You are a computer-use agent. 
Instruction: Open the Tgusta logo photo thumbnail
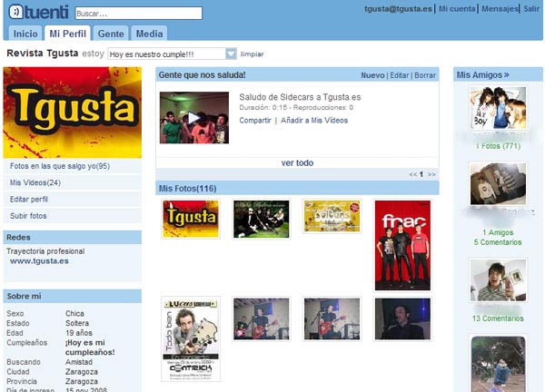190,219
